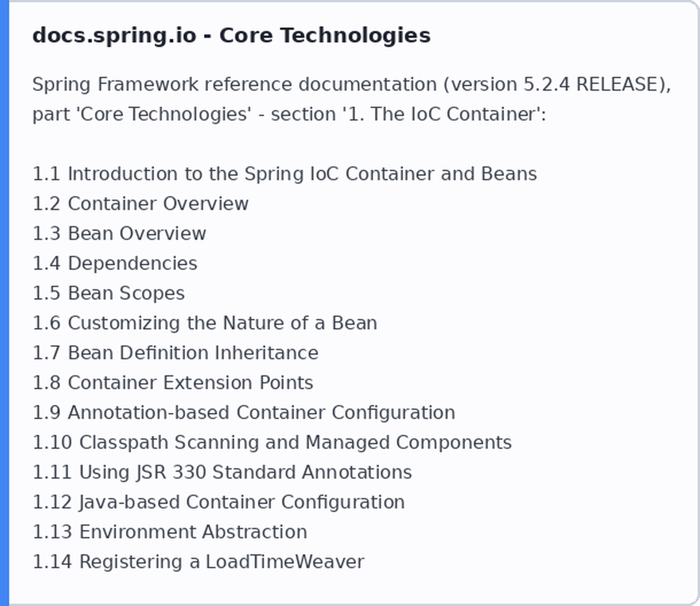Open '1.14 Registering a LoadTimeWeaver'
This screenshot has width=700, height=606.
pyautogui.click(x=199, y=562)
